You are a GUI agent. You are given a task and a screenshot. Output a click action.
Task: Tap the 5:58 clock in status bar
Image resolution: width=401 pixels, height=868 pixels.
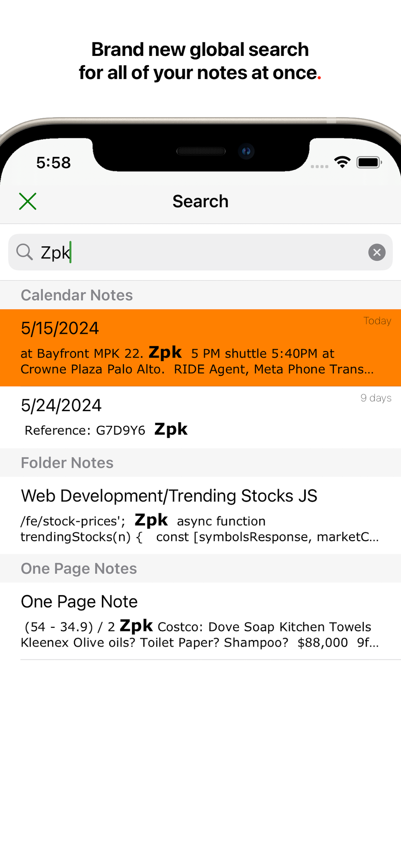(x=54, y=163)
